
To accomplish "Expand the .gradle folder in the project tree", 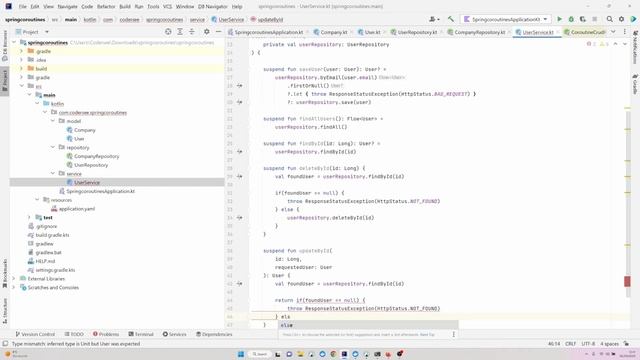I will 22,51.
